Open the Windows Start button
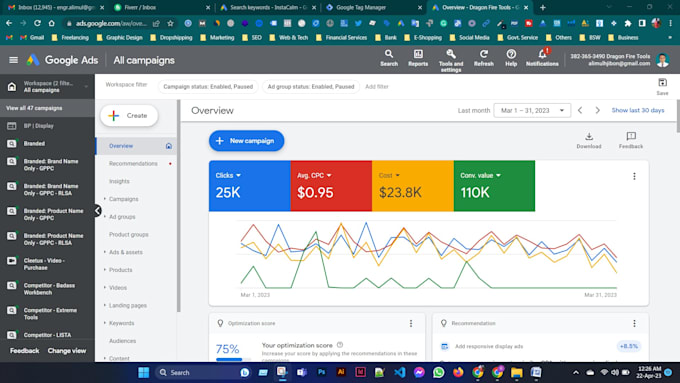 point(144,372)
